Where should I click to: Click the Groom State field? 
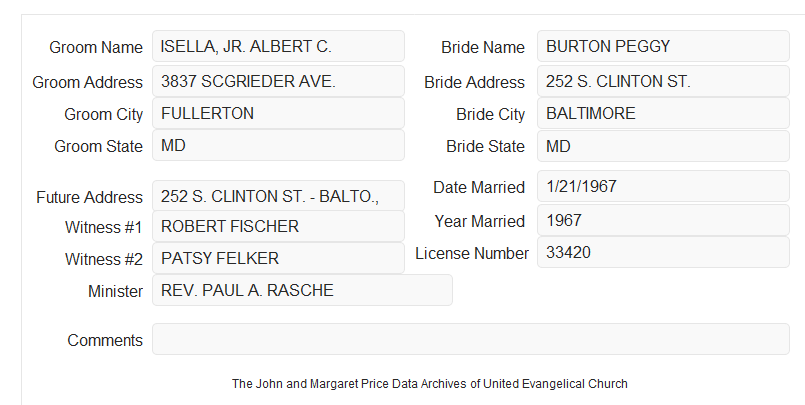click(278, 145)
